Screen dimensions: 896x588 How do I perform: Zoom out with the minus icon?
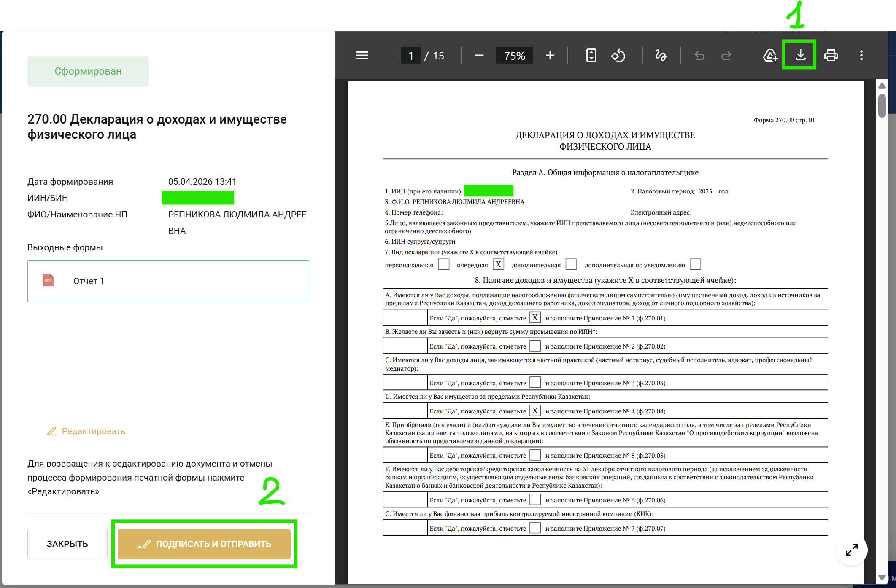pyautogui.click(x=479, y=56)
